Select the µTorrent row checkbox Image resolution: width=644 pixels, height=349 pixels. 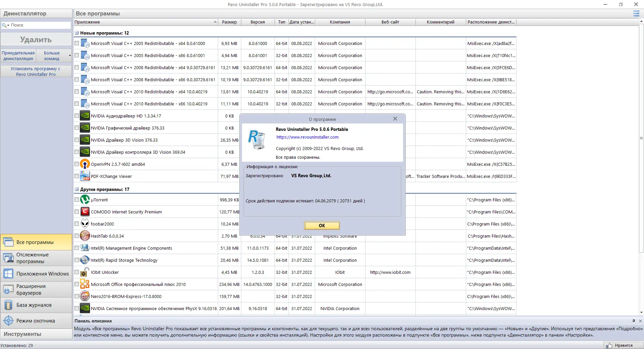point(77,200)
